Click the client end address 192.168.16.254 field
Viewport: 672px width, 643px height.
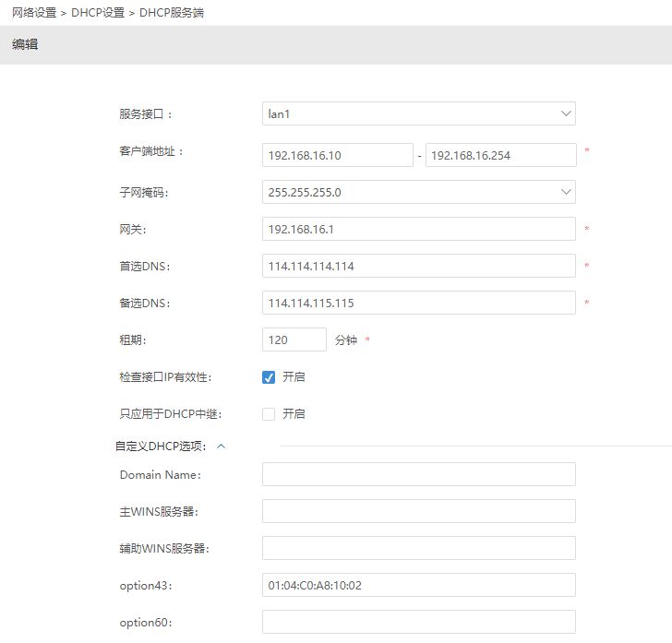(x=500, y=155)
